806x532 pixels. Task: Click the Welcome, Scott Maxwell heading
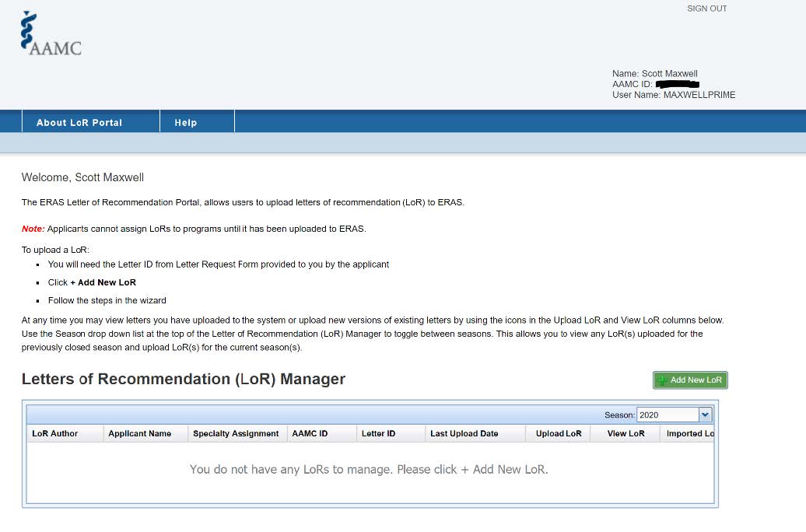pos(82,177)
